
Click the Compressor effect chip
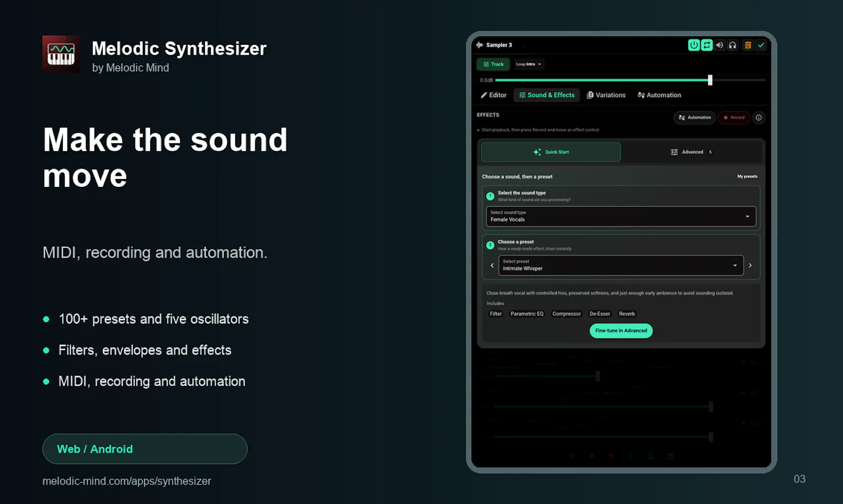coord(566,314)
